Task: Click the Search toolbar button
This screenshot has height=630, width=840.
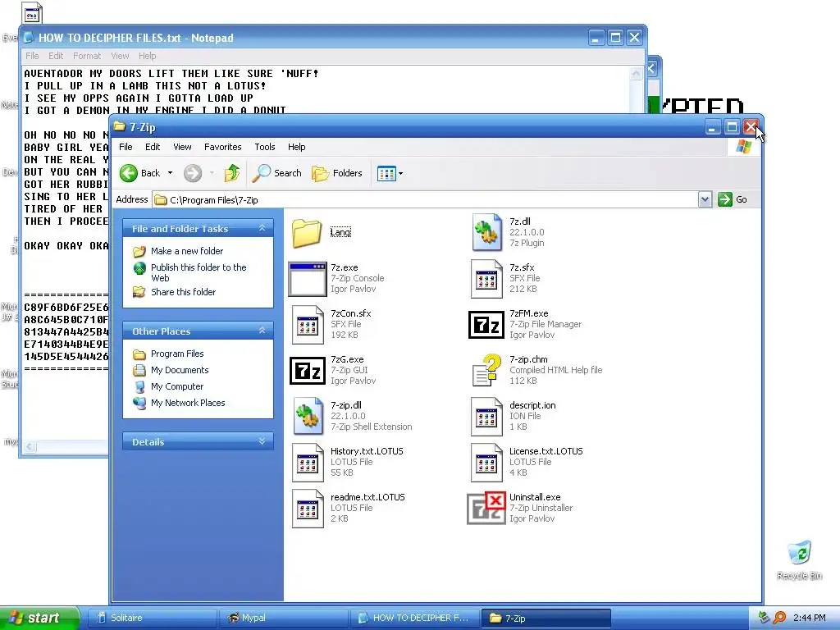Action: pos(277,173)
